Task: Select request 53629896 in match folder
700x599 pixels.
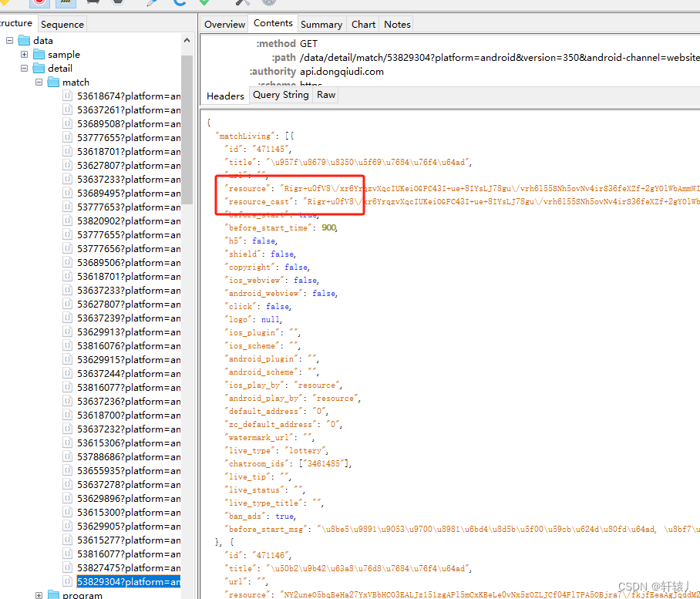Action: (x=129, y=498)
